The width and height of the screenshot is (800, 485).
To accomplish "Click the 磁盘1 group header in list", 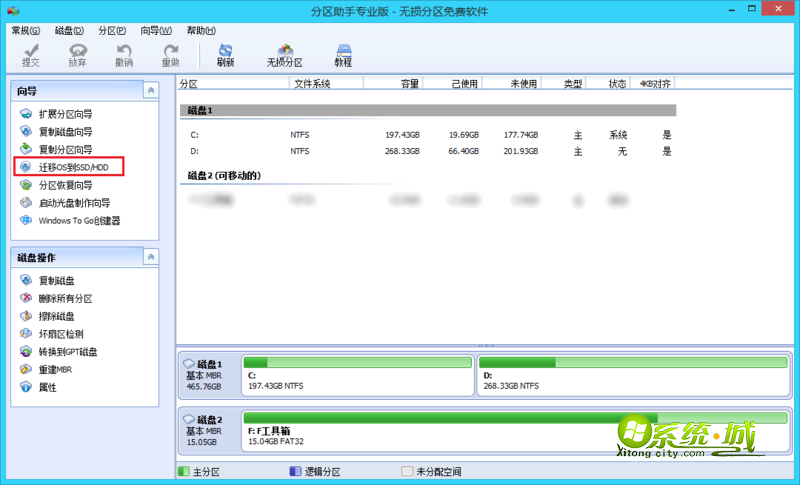I will pyautogui.click(x=428, y=110).
